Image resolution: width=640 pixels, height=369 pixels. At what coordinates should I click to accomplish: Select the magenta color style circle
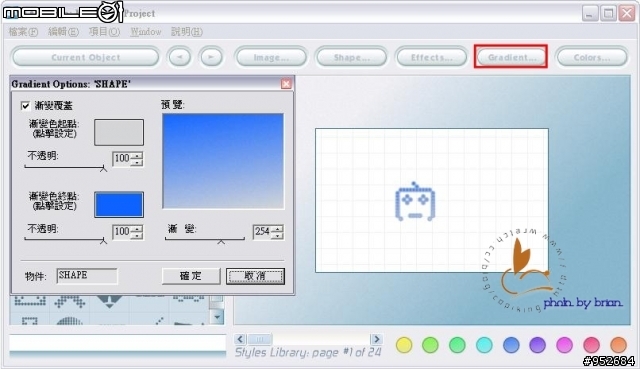click(x=564, y=345)
